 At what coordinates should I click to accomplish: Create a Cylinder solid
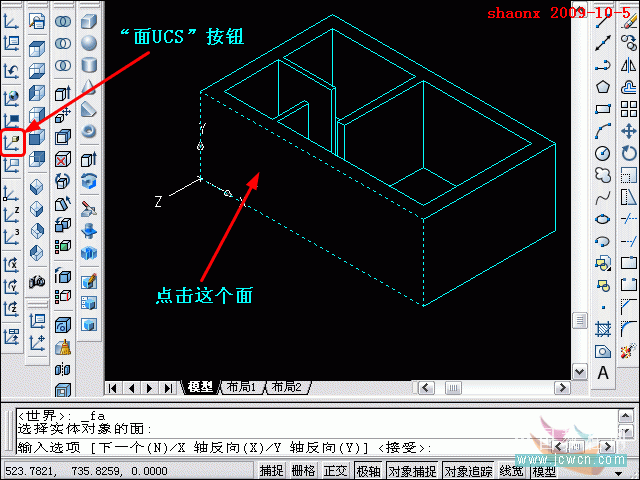(x=89, y=65)
